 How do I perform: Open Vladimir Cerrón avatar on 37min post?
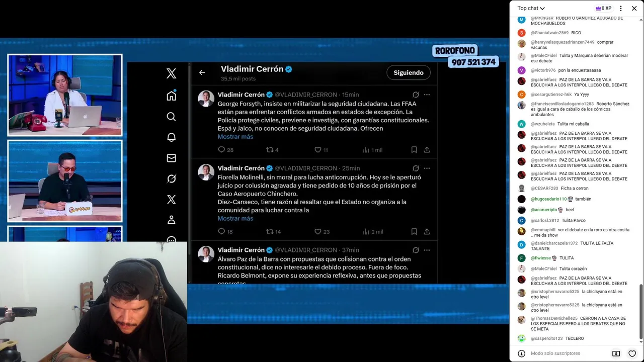[x=206, y=254]
